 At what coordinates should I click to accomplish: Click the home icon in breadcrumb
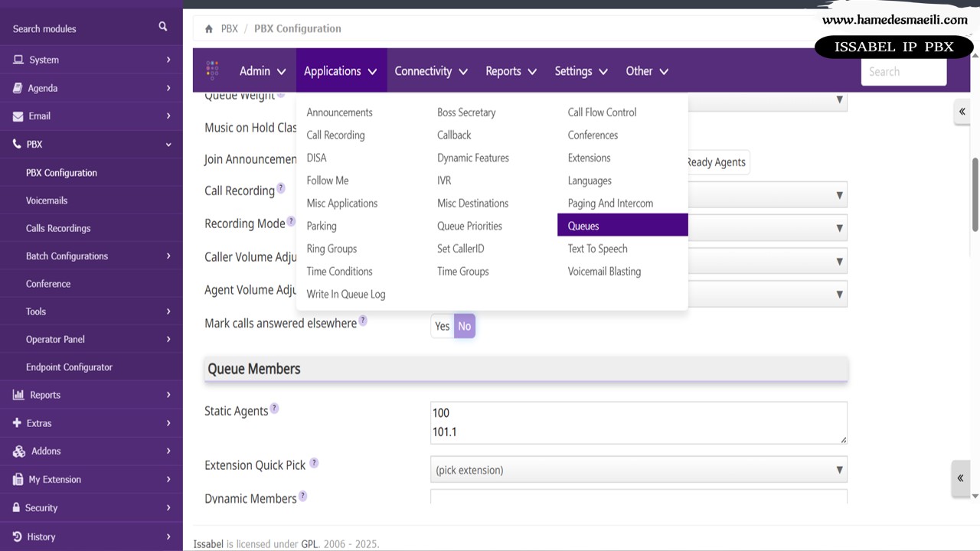(209, 29)
